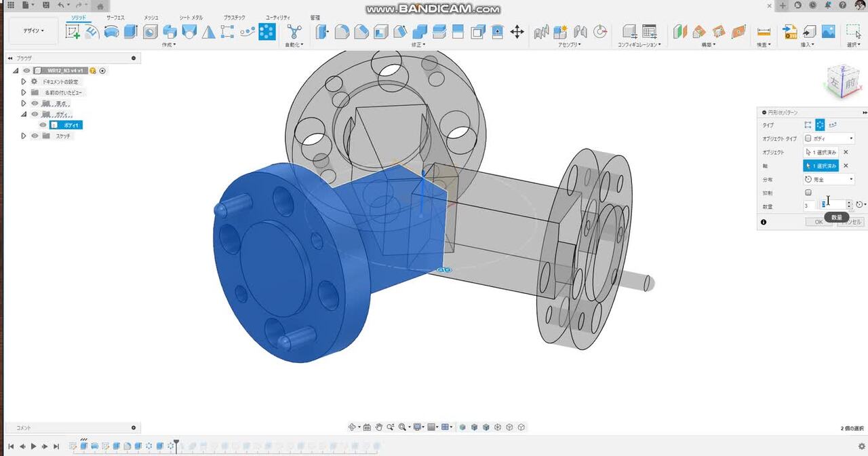Click the 数量 quantity input field
The width and height of the screenshot is (868, 456).
click(833, 205)
